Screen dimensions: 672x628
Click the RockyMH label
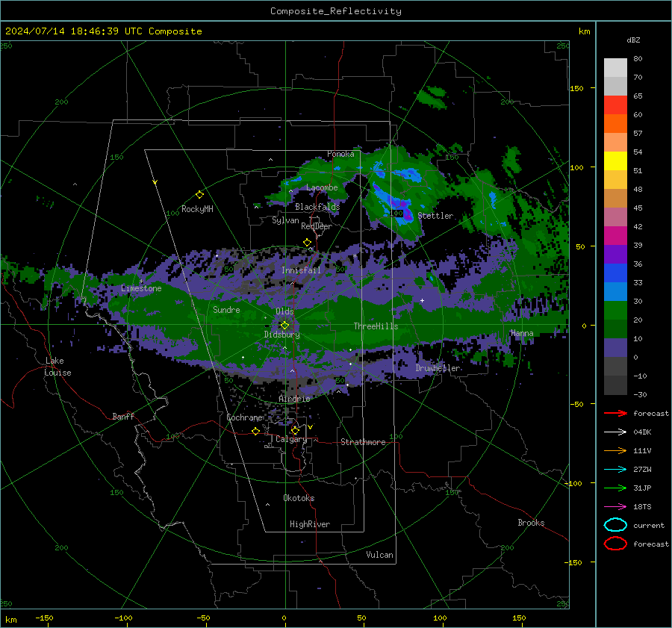click(197, 209)
